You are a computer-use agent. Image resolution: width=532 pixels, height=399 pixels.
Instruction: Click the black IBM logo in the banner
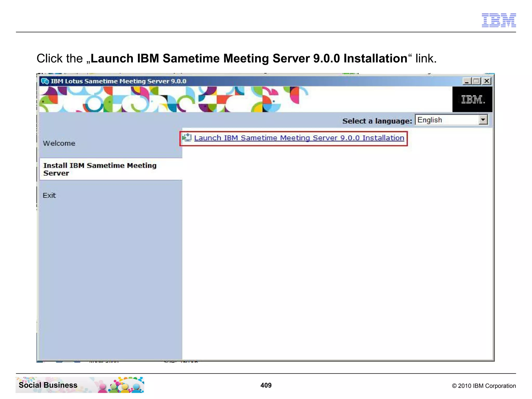click(x=472, y=99)
